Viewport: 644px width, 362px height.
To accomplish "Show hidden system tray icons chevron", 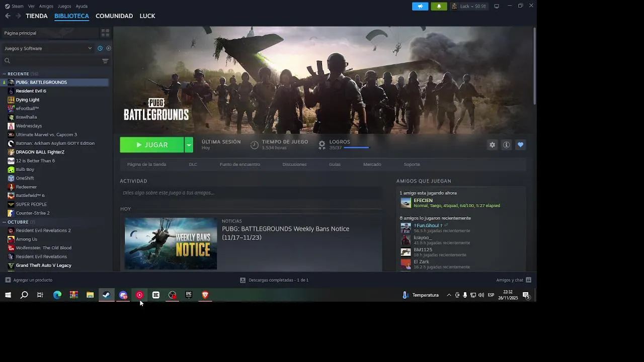I will (x=449, y=295).
